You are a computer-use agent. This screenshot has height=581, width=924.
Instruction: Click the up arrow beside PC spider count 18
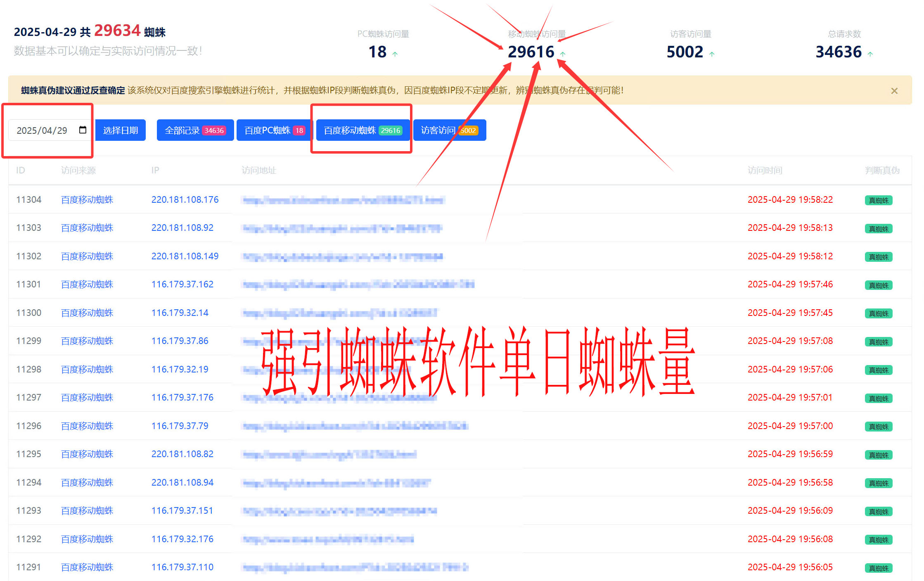point(395,54)
